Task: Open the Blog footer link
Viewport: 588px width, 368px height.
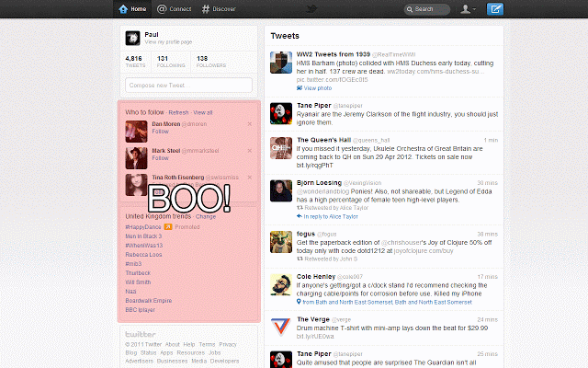Action: click(x=131, y=352)
